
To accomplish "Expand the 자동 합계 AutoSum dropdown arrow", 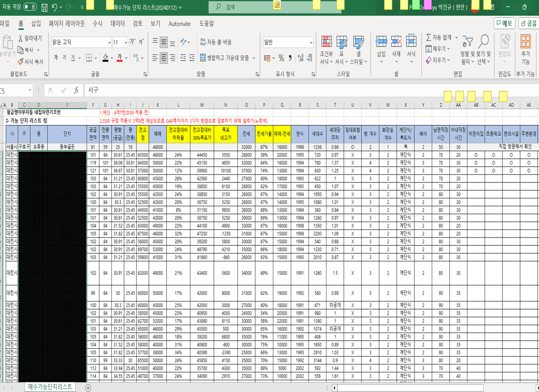I will [x=456, y=37].
